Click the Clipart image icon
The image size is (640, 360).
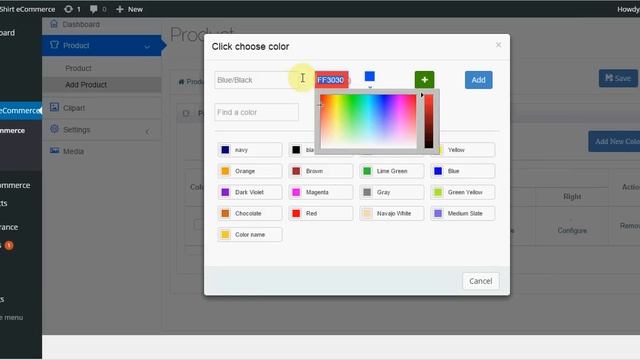pos(54,107)
